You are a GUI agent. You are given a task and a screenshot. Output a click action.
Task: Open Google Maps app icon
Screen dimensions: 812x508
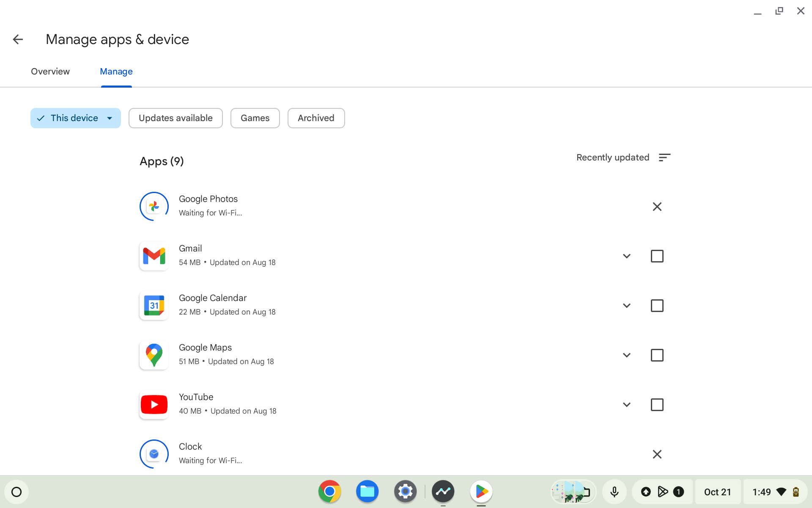pyautogui.click(x=154, y=355)
